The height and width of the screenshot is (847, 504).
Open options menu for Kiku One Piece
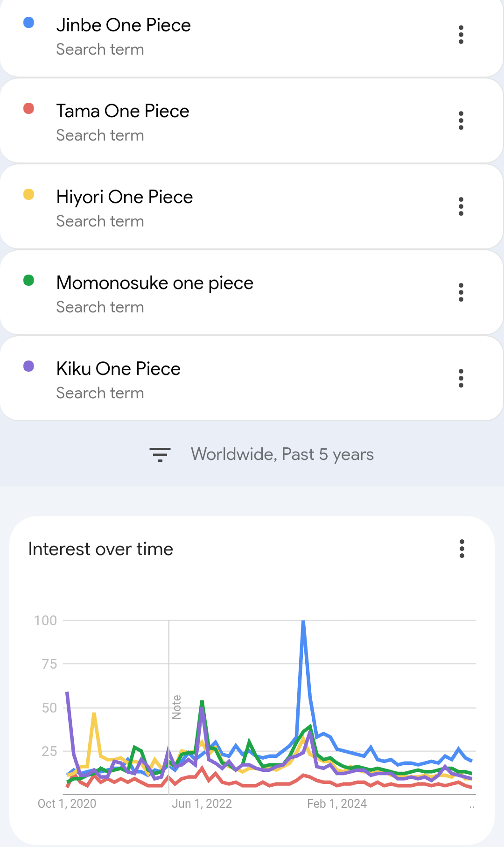pyautogui.click(x=461, y=378)
